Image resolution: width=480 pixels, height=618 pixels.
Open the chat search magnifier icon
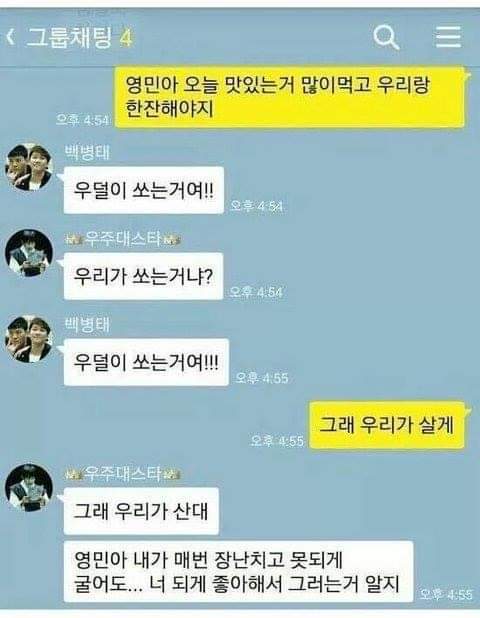click(x=386, y=37)
